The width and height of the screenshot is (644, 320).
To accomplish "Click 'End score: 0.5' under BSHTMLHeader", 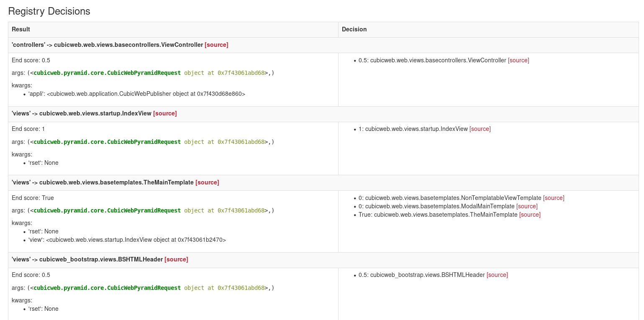I will [x=31, y=275].
